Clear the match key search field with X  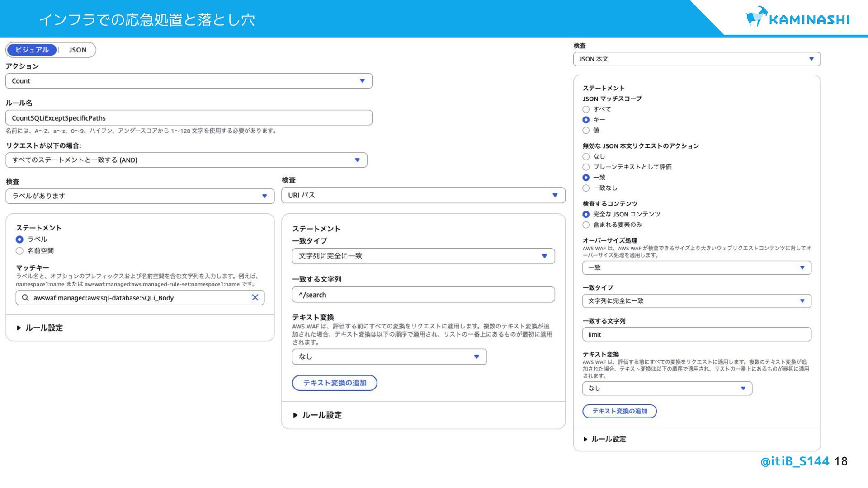255,297
